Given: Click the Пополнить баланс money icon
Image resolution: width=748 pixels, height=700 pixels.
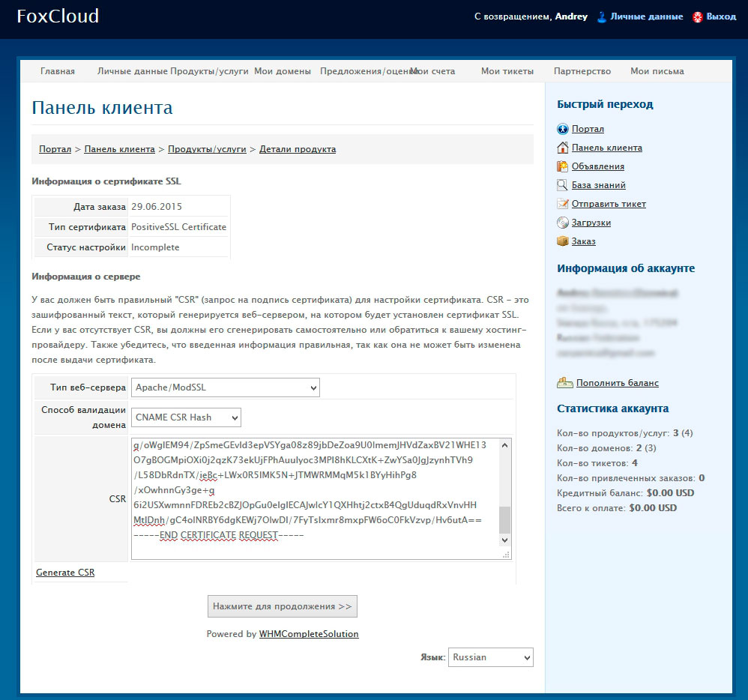Looking at the screenshot, I should point(565,382).
